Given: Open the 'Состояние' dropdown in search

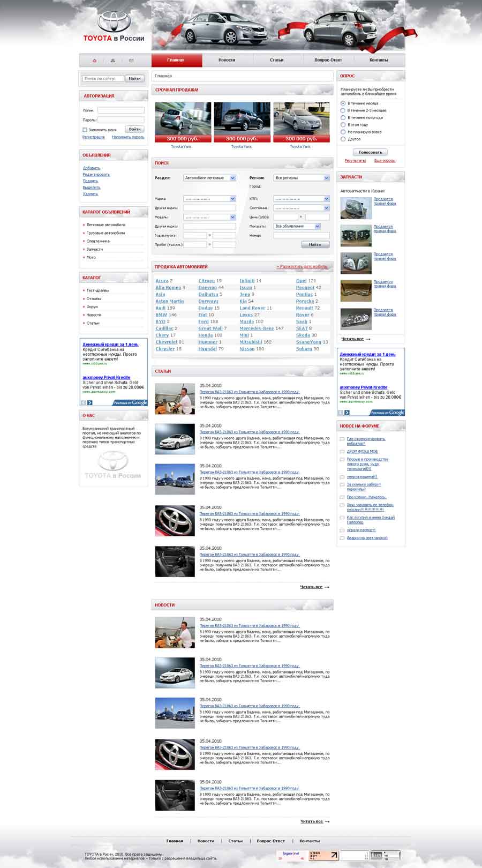Looking at the screenshot, I should 302,208.
